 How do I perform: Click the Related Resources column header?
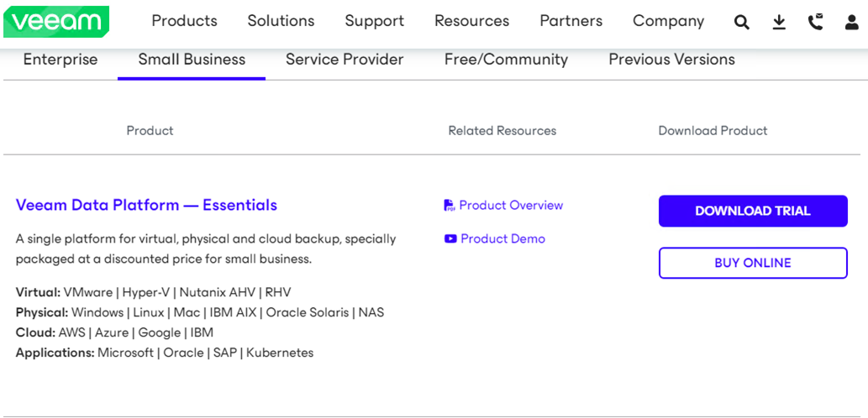[x=502, y=131]
